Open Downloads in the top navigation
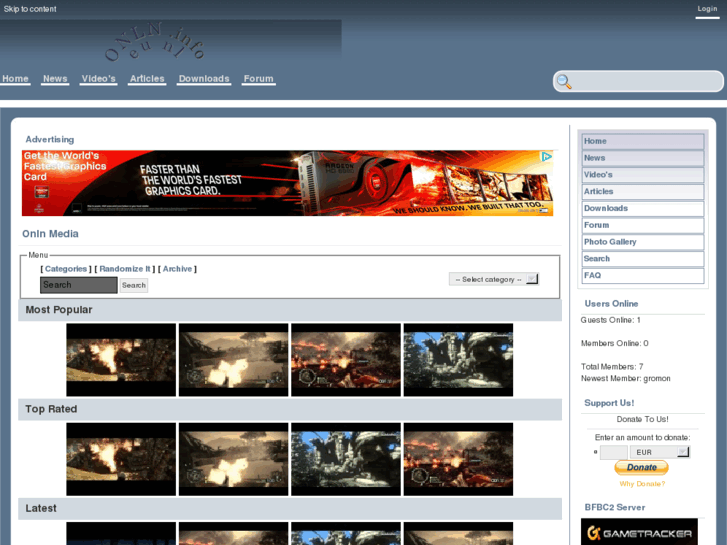 click(x=204, y=79)
